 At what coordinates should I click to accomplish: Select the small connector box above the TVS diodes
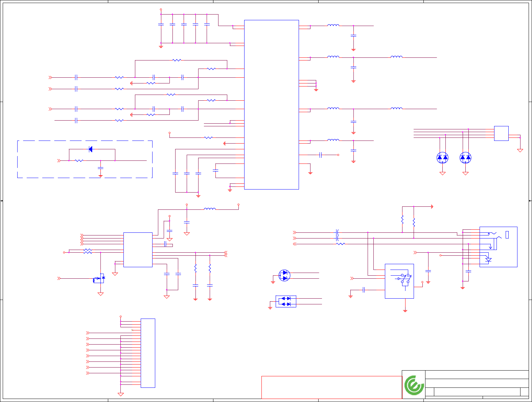click(501, 133)
